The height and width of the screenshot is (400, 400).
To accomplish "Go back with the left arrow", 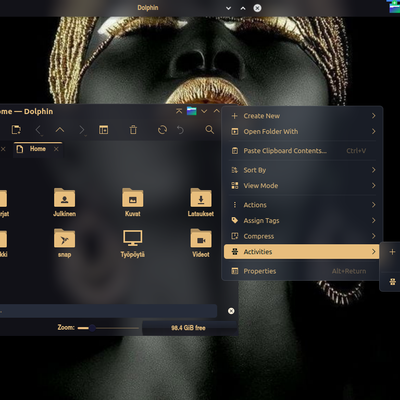I will (38, 130).
